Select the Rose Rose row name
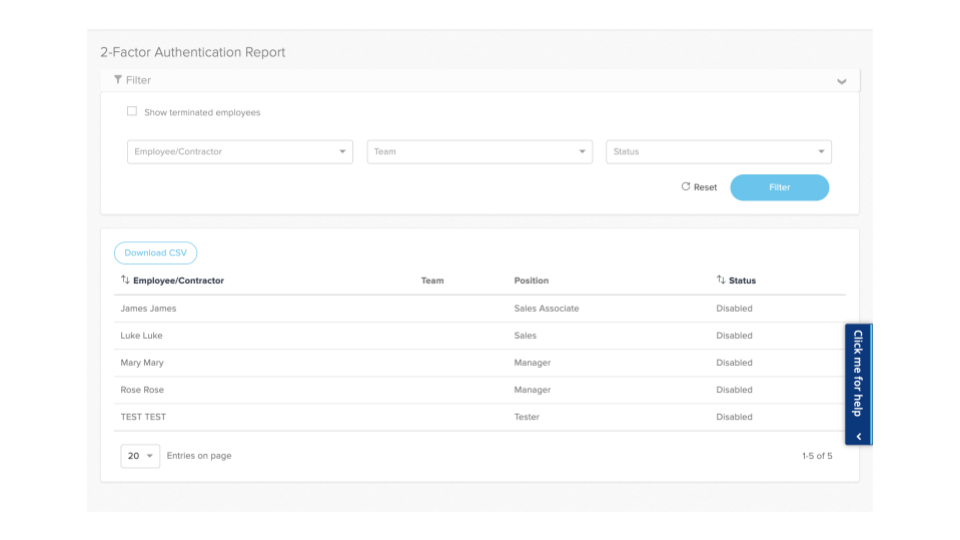Image resolution: width=960 pixels, height=540 pixels. pos(142,389)
